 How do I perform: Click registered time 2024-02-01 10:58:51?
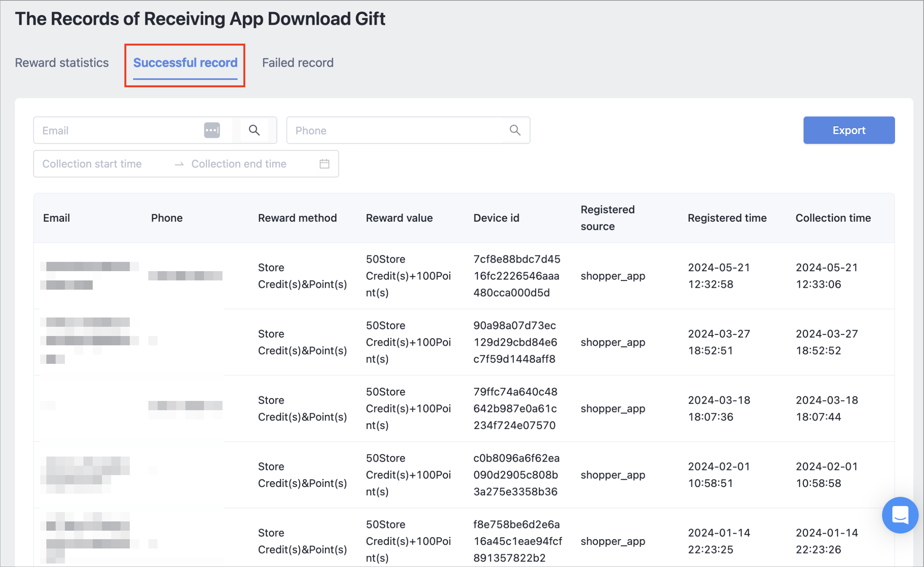pos(719,475)
